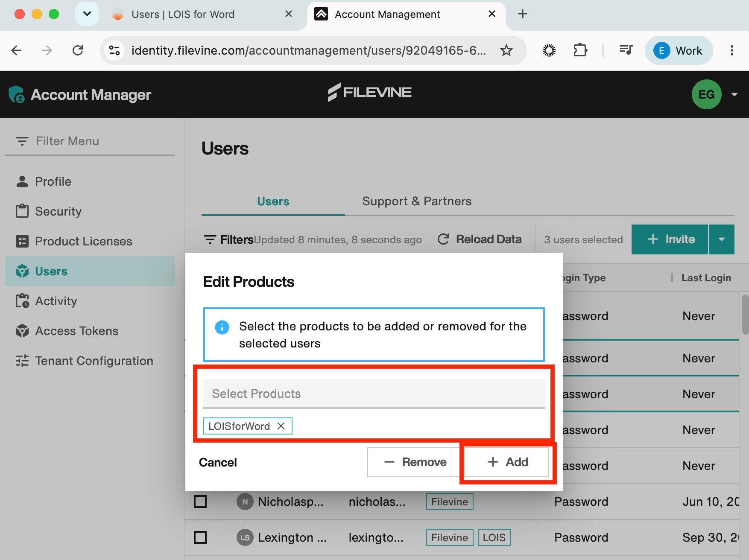Image resolution: width=749 pixels, height=560 pixels.
Task: Open Access Tokens icon in sidebar
Action: point(22,331)
